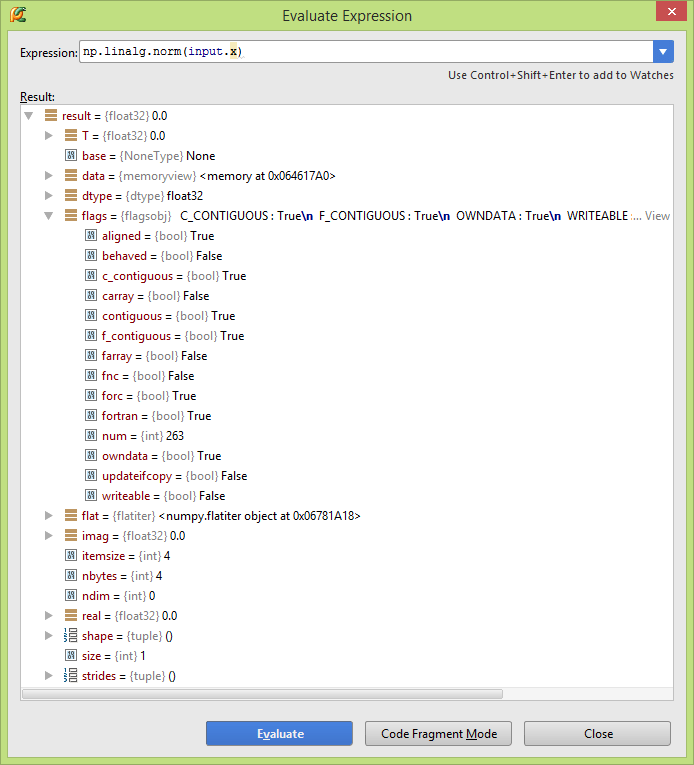The height and width of the screenshot is (765, 694).
Task: Click the aligned bool icon
Action: tap(91, 235)
